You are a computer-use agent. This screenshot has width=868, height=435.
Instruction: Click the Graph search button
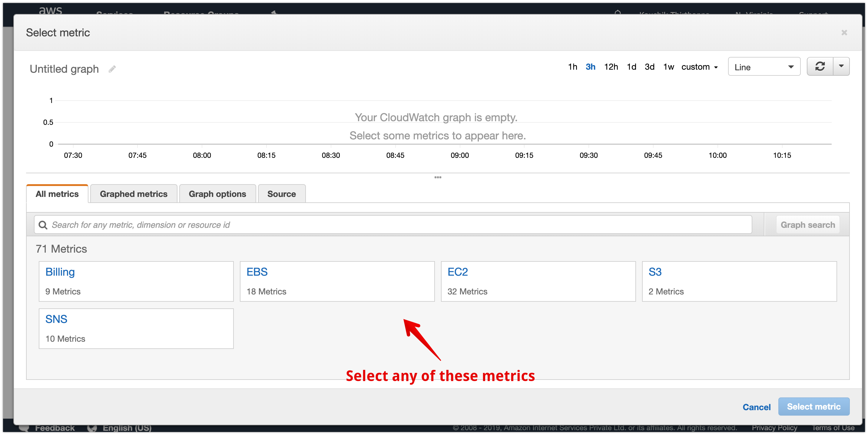click(x=807, y=225)
